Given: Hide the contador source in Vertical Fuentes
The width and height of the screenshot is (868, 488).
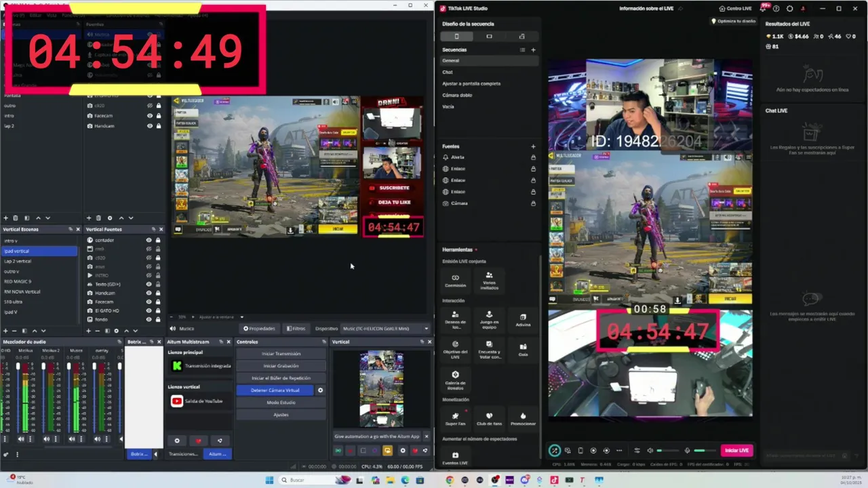Looking at the screenshot, I should pos(149,240).
